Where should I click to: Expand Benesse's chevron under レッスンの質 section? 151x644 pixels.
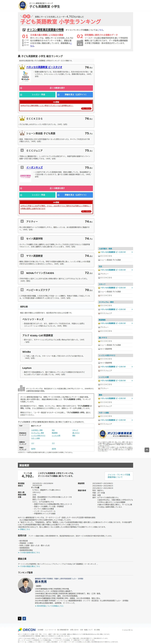click(132, 380)
